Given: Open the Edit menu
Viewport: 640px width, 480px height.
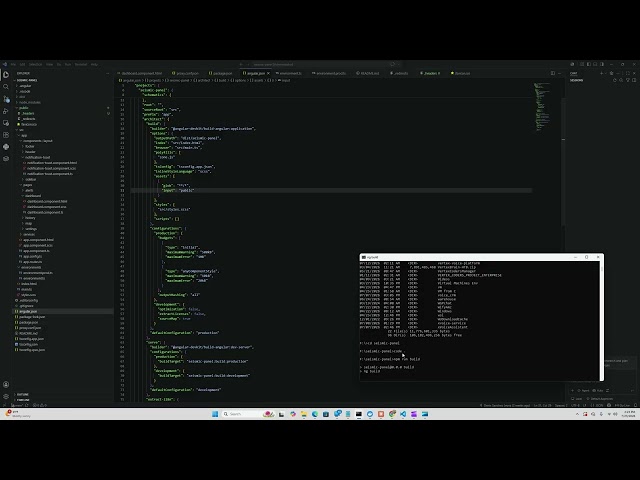Looking at the screenshot, I should (x=22, y=64).
